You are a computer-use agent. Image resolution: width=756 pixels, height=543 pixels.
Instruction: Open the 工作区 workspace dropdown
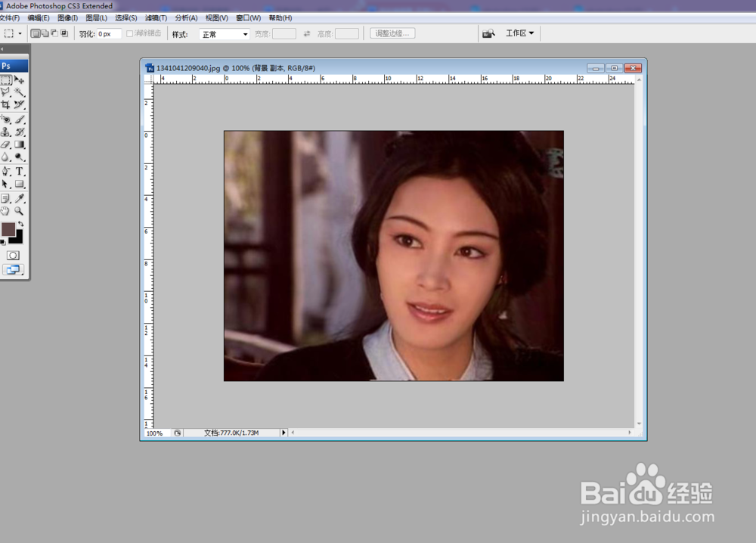tap(520, 33)
